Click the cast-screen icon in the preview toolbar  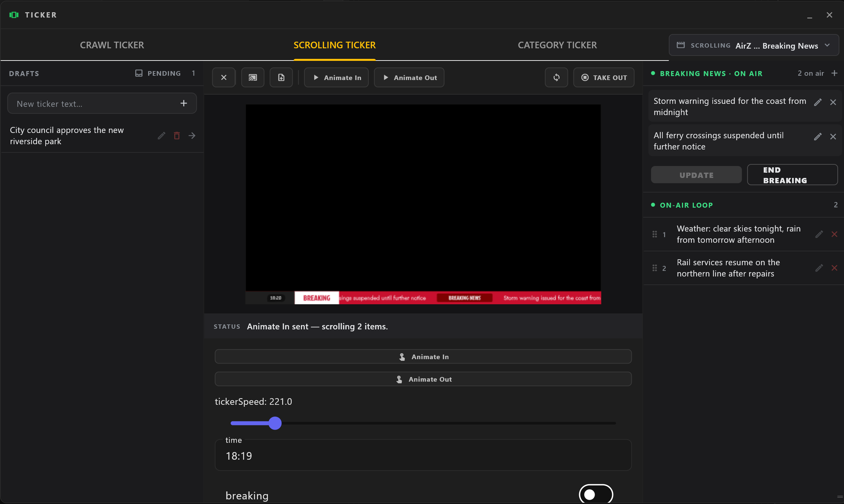[x=252, y=77]
